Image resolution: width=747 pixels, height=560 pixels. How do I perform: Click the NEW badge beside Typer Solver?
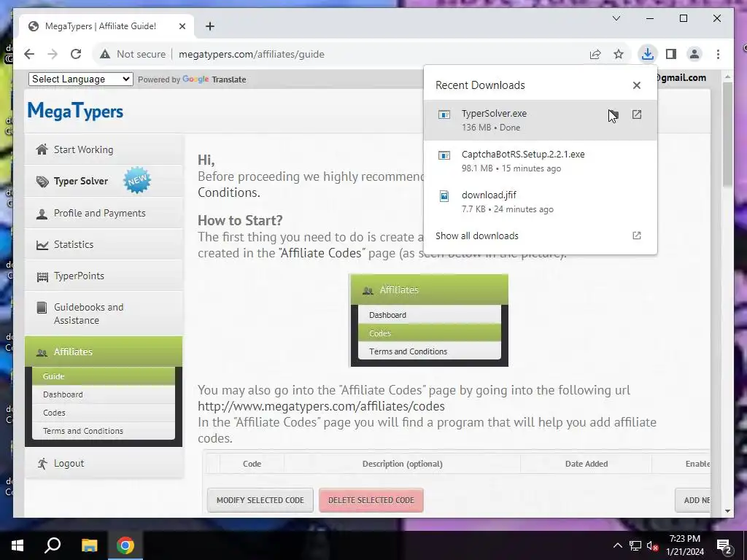[137, 180]
